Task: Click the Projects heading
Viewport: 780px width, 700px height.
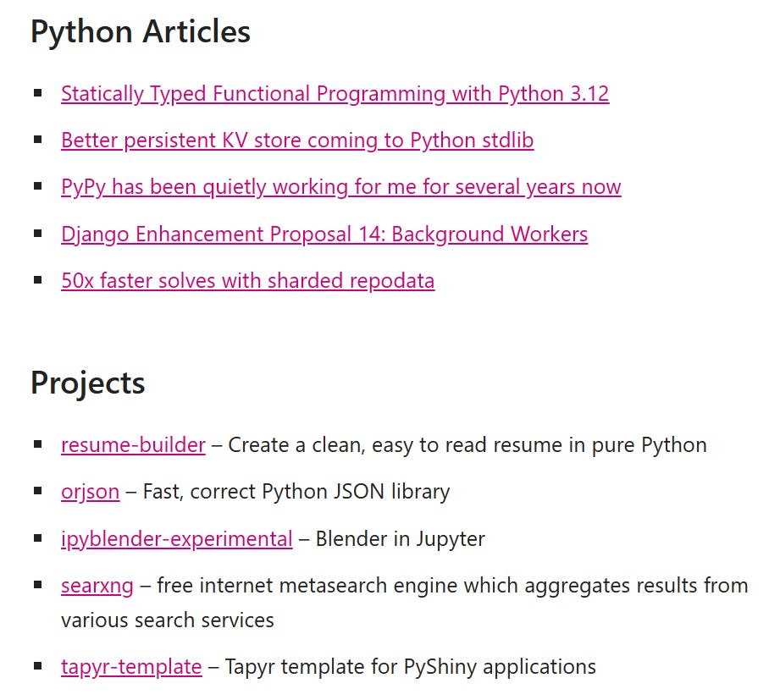Action: (87, 383)
